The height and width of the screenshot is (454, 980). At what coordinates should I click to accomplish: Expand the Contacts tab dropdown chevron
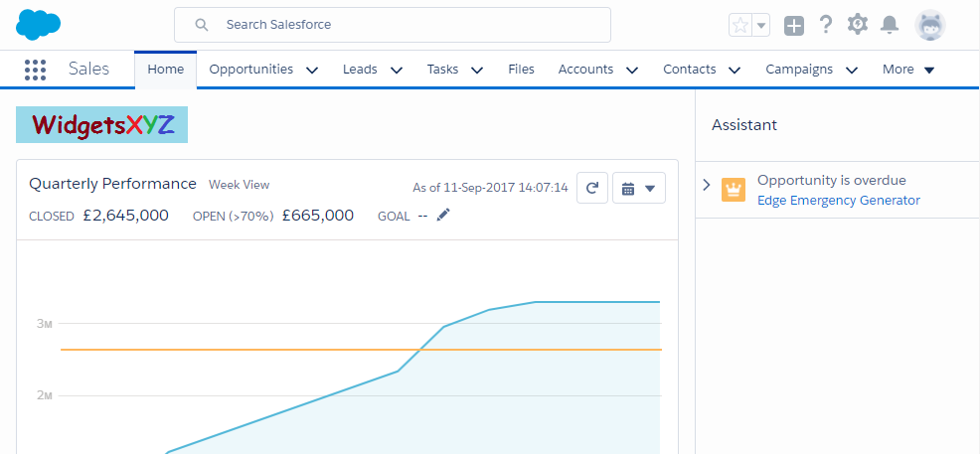coord(735,70)
